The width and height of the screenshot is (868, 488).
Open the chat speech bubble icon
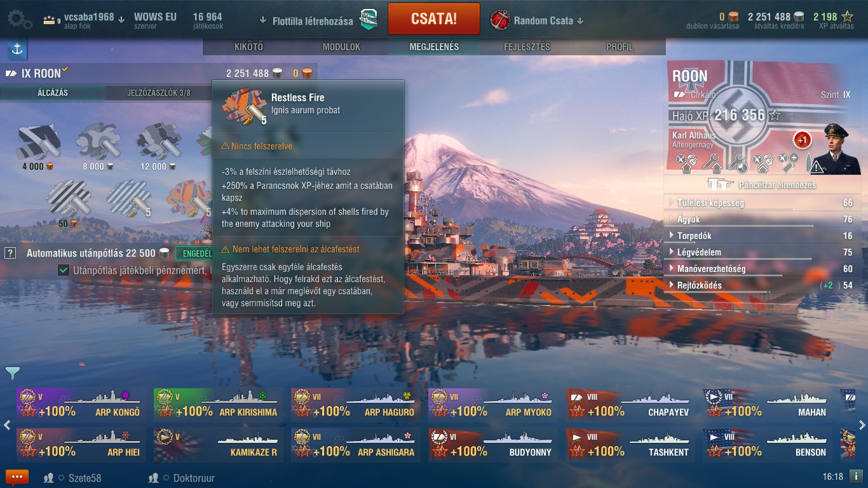click(17, 477)
